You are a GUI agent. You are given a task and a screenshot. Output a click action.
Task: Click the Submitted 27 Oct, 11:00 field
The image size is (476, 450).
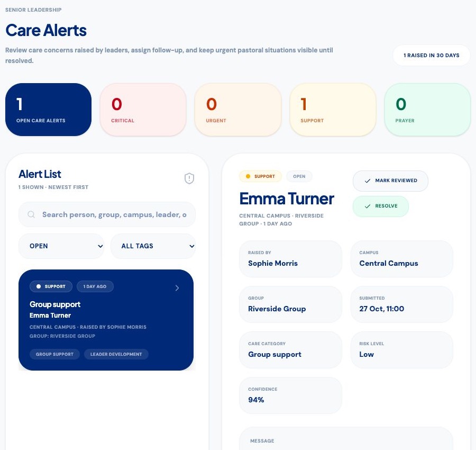401,304
